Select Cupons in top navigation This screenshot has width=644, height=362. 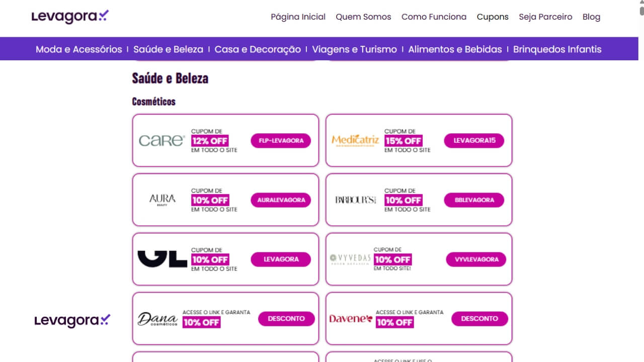coord(493,17)
